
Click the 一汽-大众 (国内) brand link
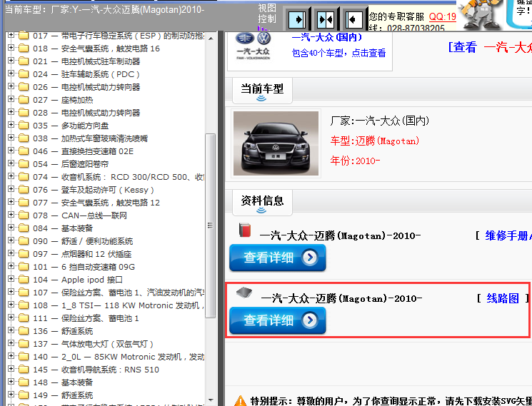(327, 37)
